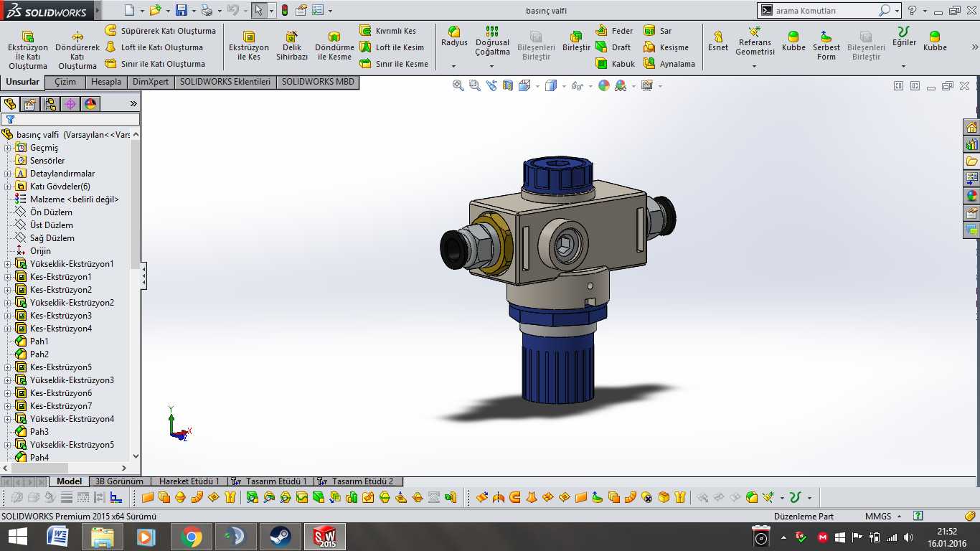The width and height of the screenshot is (980, 551).
Task: Open the Hareket Etüdü 1 tab
Action: [x=189, y=481]
